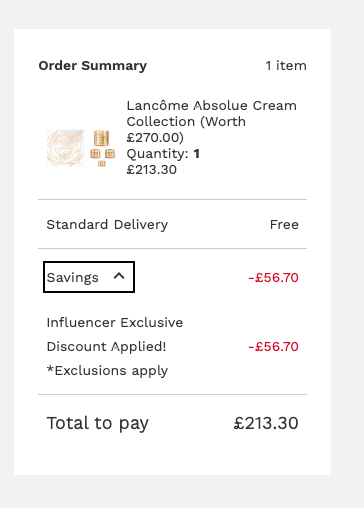The image size is (364, 508).
Task: Click the white gift box in the product image
Action: click(x=65, y=148)
